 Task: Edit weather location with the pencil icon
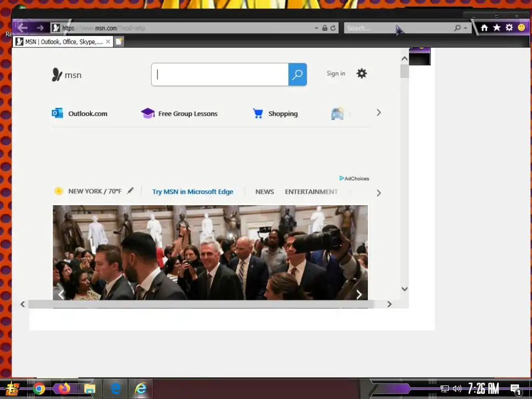click(x=130, y=191)
